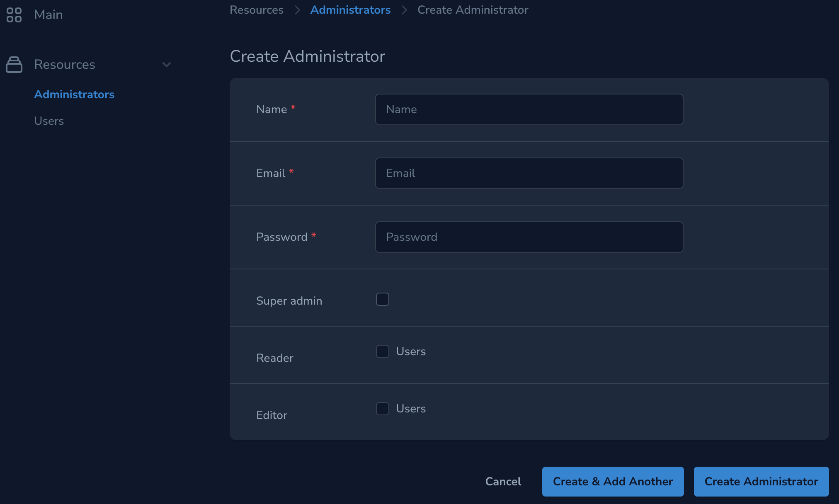839x504 pixels.
Task: Check the Reader Users checkbox
Action: tap(382, 351)
